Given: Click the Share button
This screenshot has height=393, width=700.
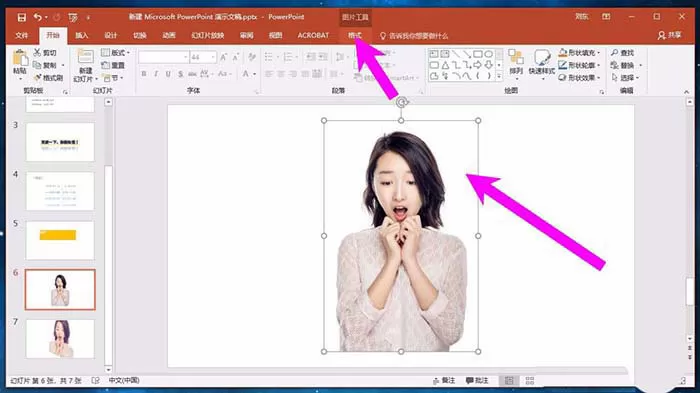Looking at the screenshot, I should click(669, 35).
